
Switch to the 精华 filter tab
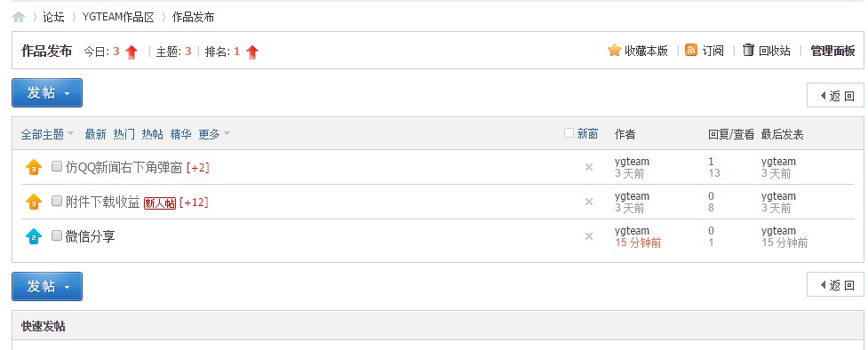point(181,134)
